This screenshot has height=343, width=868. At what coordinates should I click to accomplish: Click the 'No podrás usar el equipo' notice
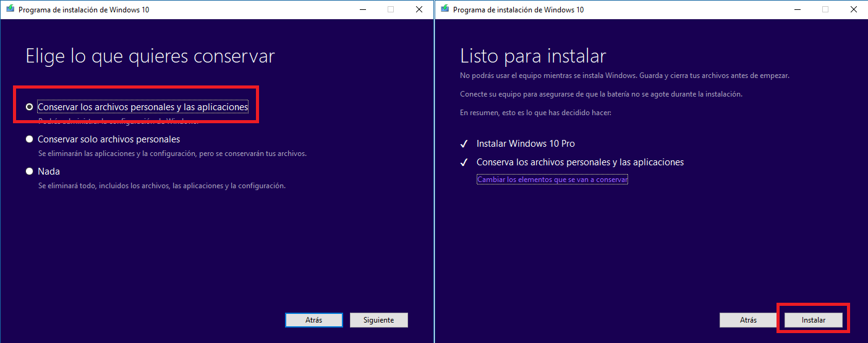[624, 76]
